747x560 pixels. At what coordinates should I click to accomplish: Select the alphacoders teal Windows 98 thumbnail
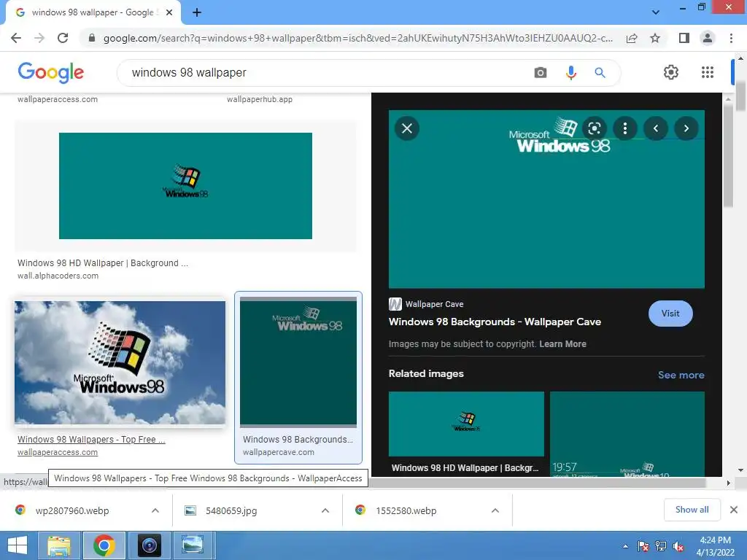185,186
